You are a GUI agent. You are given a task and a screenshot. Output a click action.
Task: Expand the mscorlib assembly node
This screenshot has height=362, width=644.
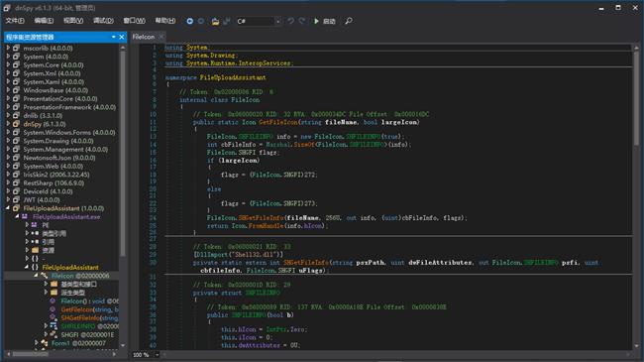8,49
